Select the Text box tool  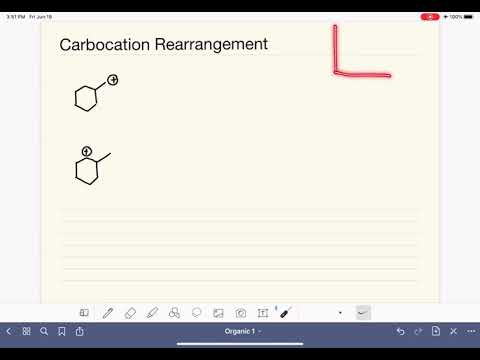click(263, 313)
